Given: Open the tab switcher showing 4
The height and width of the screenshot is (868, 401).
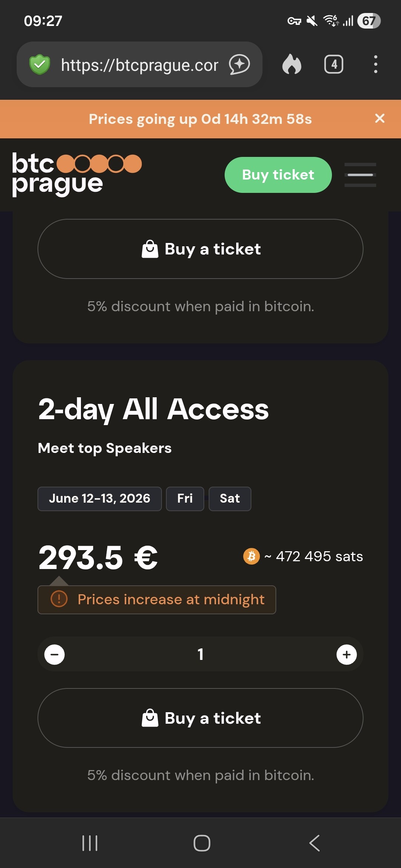Looking at the screenshot, I should click(334, 65).
